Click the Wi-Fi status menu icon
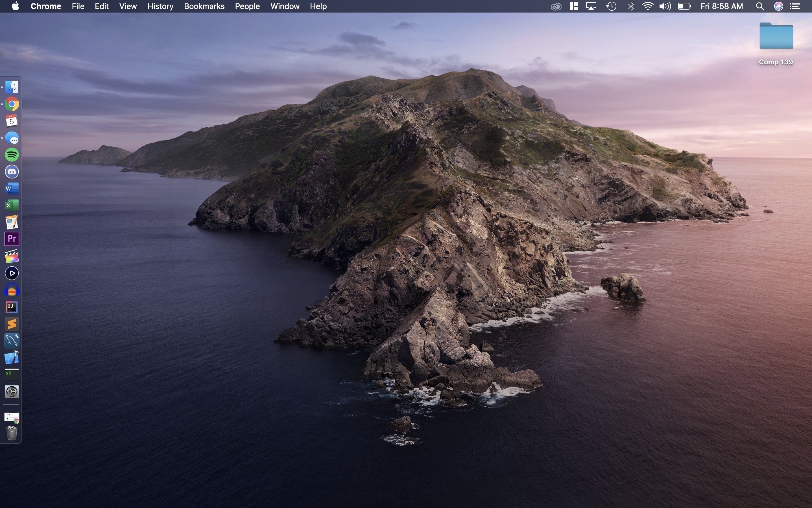812x508 pixels. coord(647,6)
